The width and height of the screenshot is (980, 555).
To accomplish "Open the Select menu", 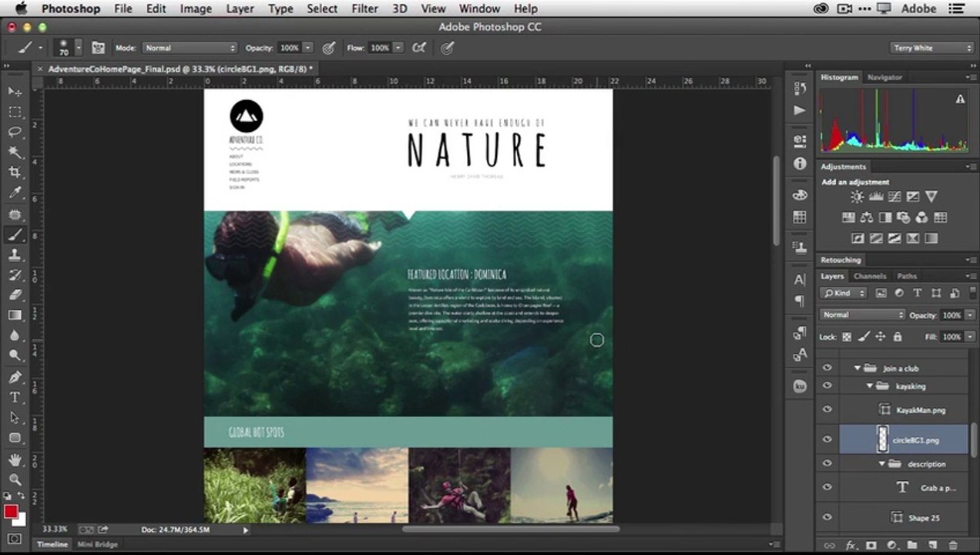I will (322, 8).
